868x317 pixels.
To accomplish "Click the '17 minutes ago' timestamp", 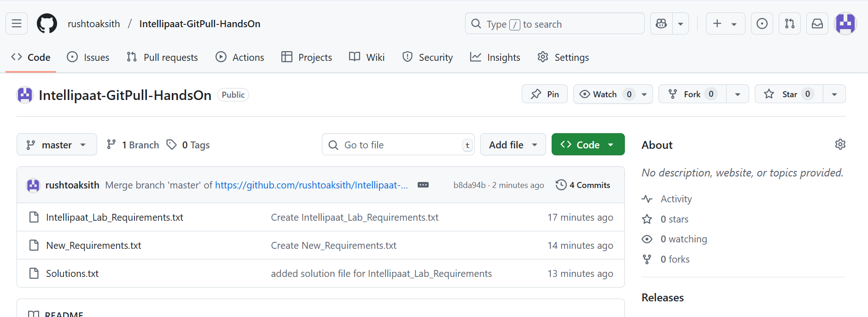I will [x=580, y=217].
